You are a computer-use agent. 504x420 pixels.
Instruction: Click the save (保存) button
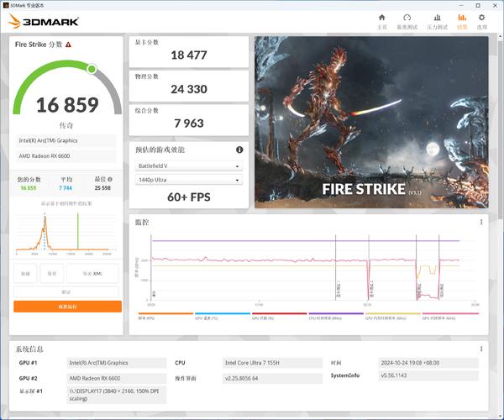[52, 274]
